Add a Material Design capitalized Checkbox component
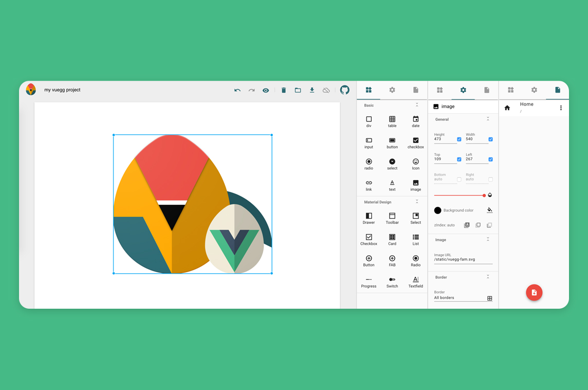The image size is (588, 390). (x=369, y=240)
